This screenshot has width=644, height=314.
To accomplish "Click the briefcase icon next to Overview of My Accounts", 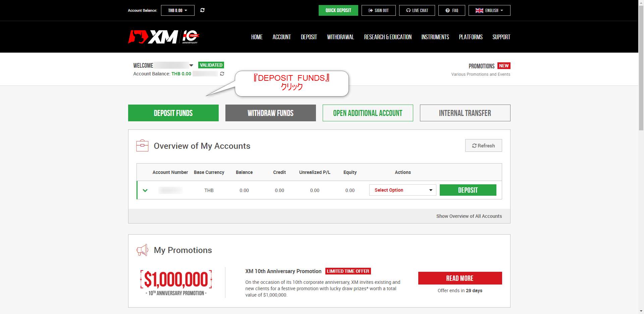I will coord(142,145).
